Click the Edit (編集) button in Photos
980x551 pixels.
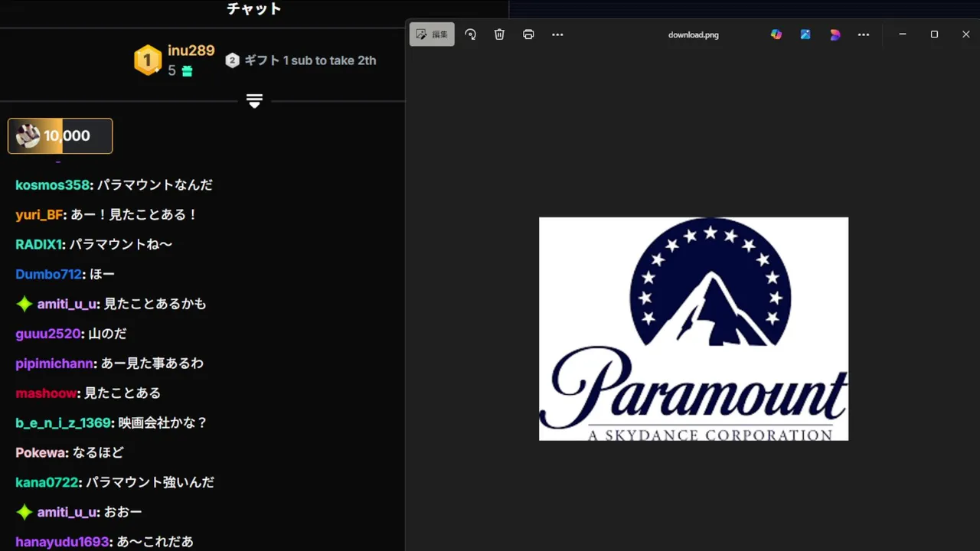(x=432, y=34)
